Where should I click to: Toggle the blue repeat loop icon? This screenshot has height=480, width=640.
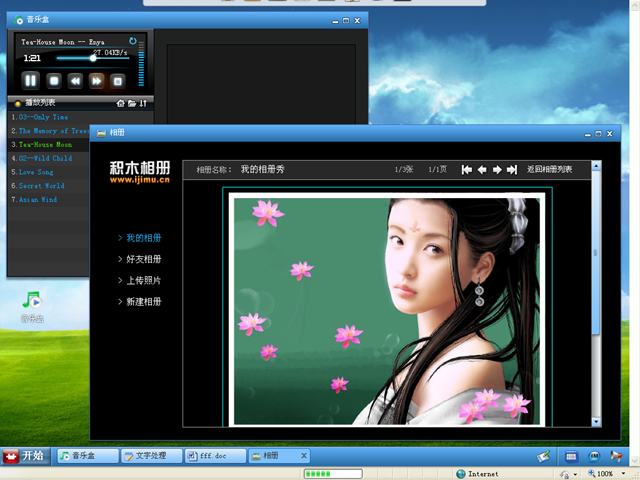(133, 41)
